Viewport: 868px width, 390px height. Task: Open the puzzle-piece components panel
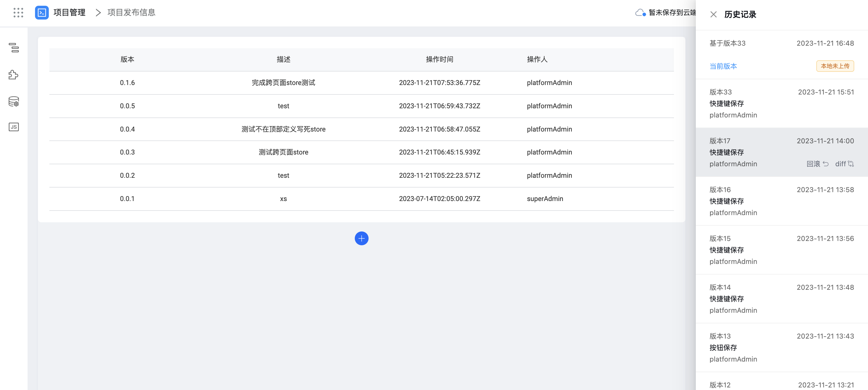click(x=14, y=74)
